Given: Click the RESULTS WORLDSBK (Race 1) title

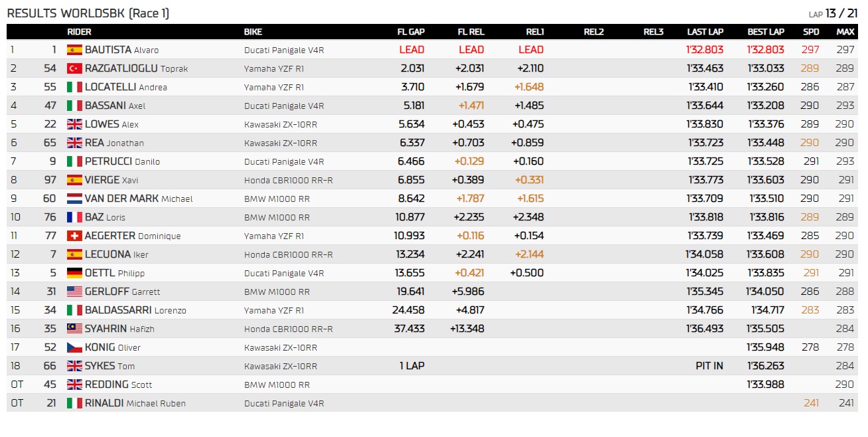Looking at the screenshot, I should click(x=88, y=13).
